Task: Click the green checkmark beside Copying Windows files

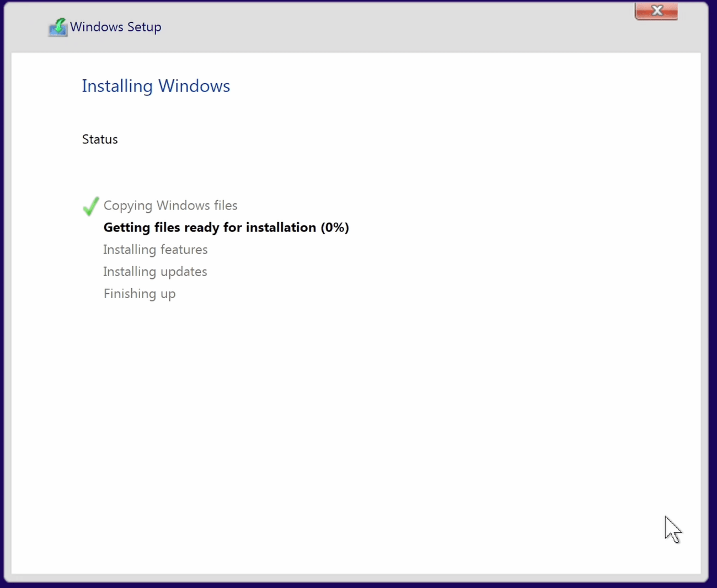Action: [x=90, y=206]
